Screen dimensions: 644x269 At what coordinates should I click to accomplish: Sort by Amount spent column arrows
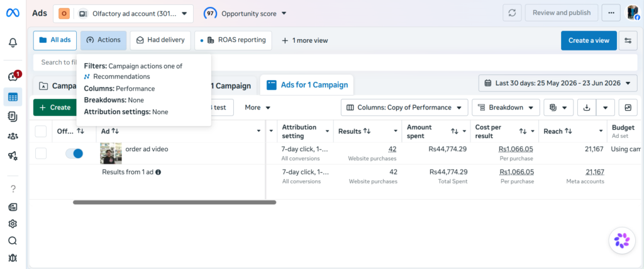[454, 131]
